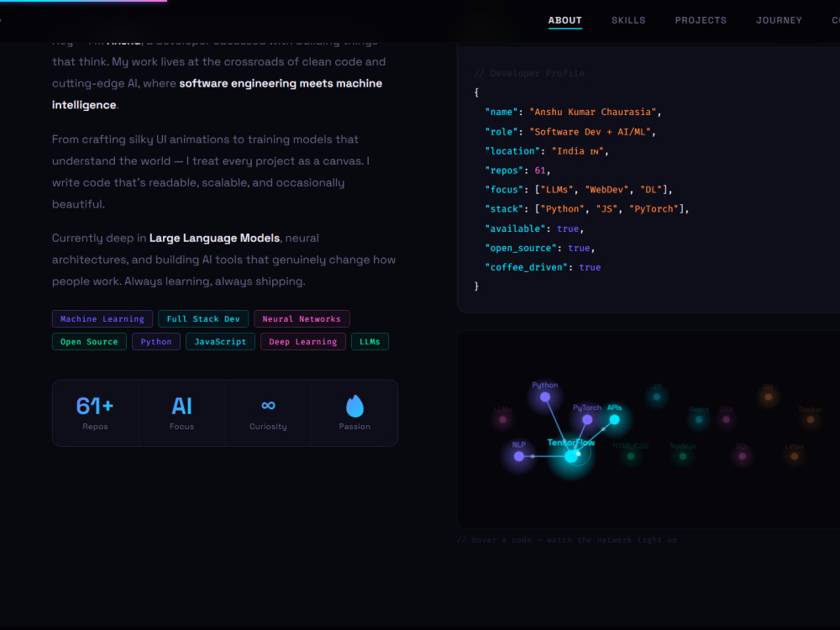Click the "// Developer Profile" comment line
Viewport: 840px width, 630px height.
coord(529,73)
